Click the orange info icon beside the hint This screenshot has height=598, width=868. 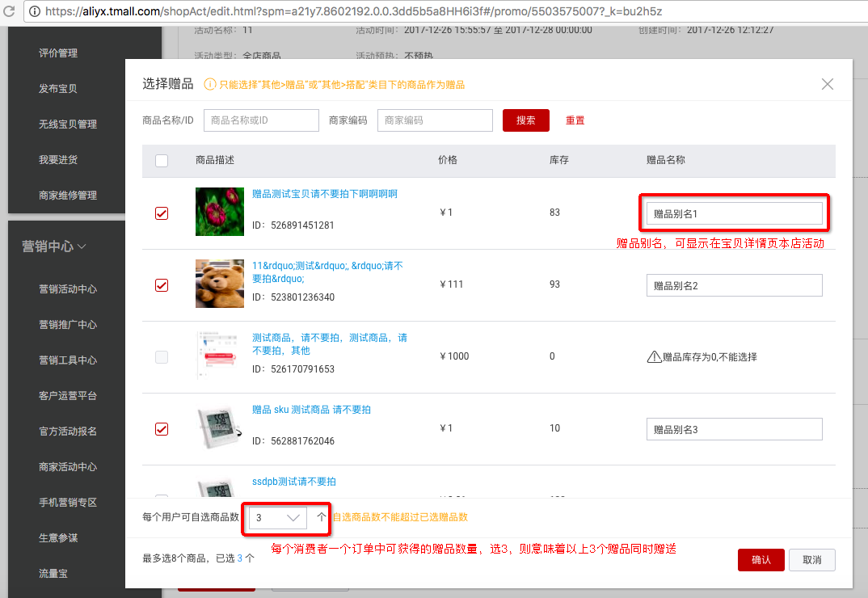click(210, 85)
